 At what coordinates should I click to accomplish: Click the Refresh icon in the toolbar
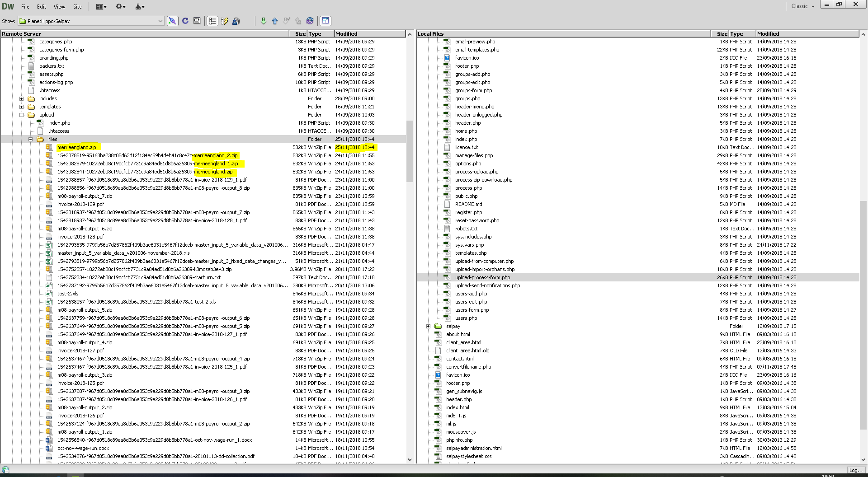(184, 21)
